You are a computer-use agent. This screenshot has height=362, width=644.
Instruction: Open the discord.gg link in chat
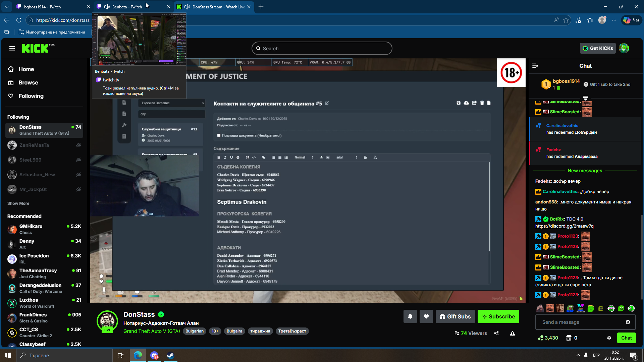click(564, 226)
